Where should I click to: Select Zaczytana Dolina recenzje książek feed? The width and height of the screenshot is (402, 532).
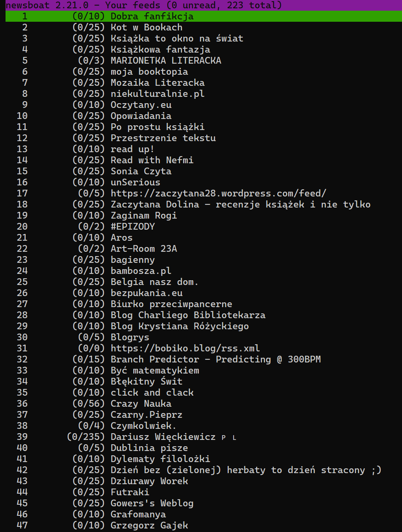(240, 204)
